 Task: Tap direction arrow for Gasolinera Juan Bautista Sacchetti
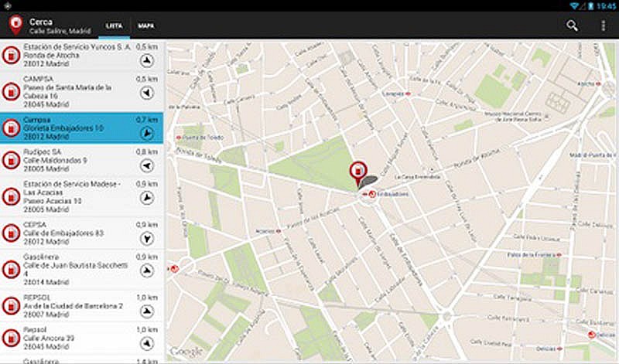click(x=147, y=270)
